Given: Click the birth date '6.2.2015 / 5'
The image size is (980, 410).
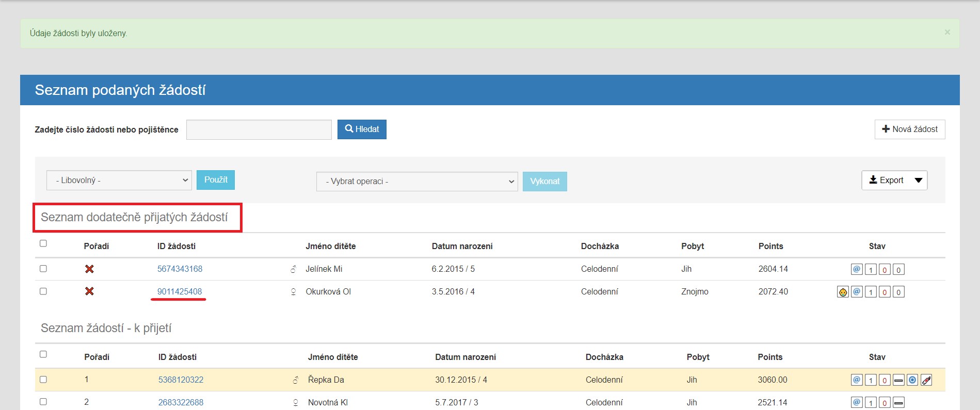Looking at the screenshot, I should point(453,269).
